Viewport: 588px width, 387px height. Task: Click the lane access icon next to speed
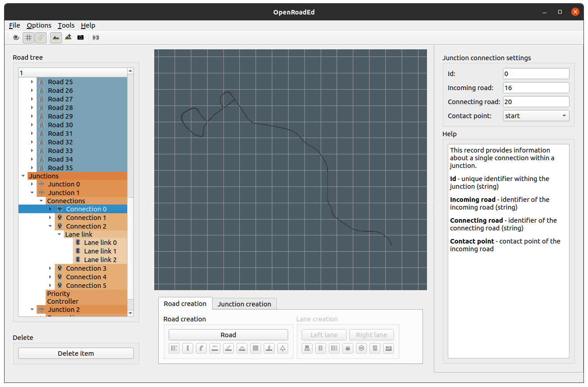click(375, 348)
